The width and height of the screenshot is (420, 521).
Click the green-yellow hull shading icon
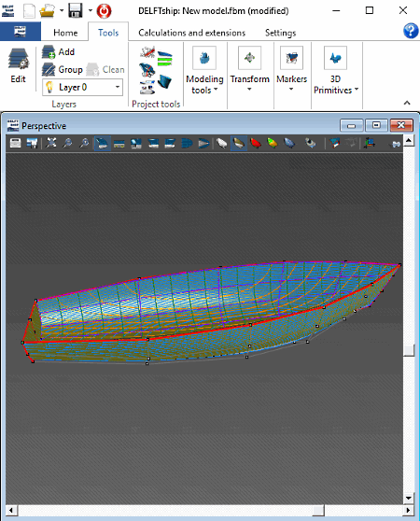(x=273, y=143)
